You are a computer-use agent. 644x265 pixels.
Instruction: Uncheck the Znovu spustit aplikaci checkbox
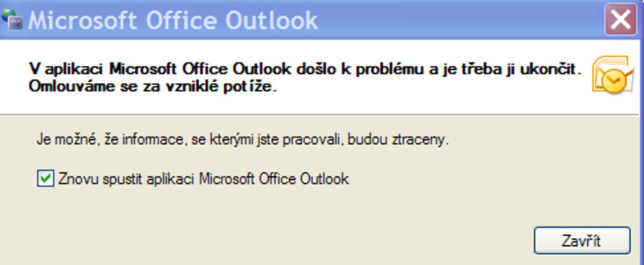coord(45,179)
